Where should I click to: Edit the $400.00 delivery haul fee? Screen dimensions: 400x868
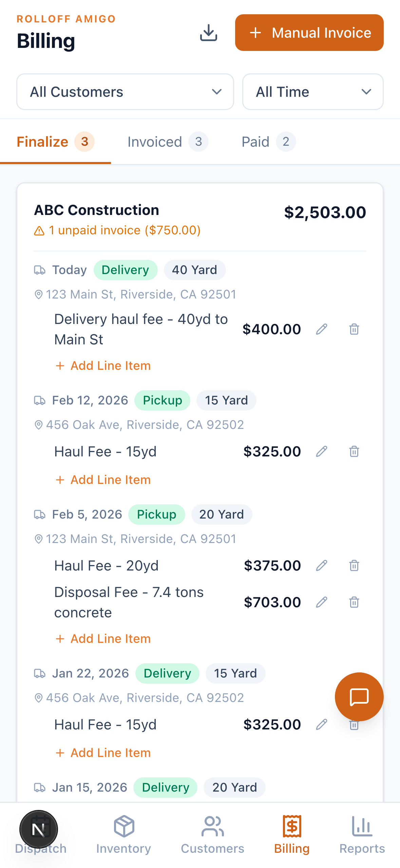pos(321,329)
